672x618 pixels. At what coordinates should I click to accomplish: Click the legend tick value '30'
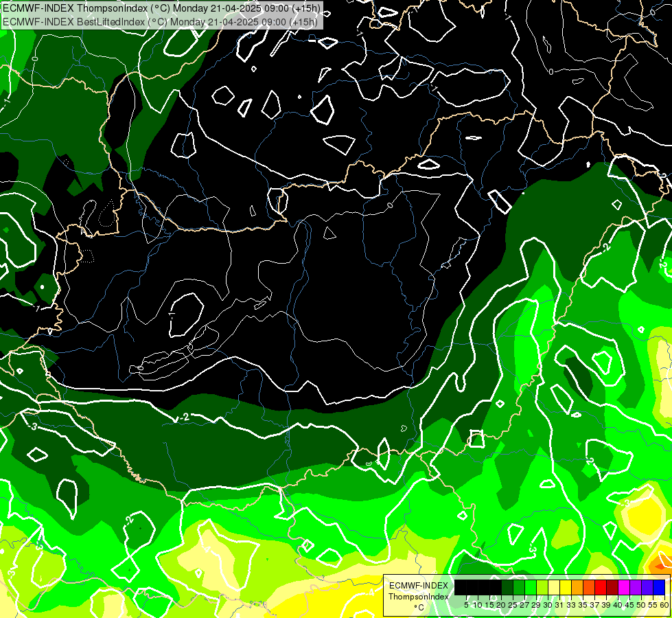(548, 605)
